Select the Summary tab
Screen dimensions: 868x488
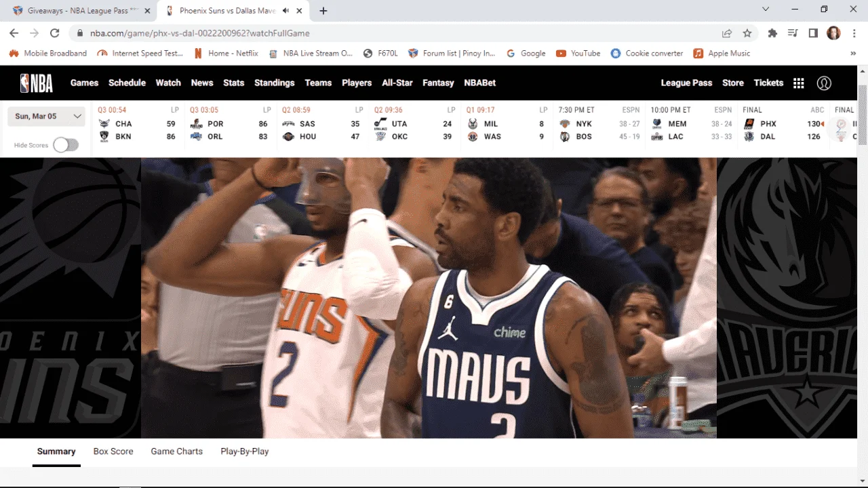click(x=56, y=451)
